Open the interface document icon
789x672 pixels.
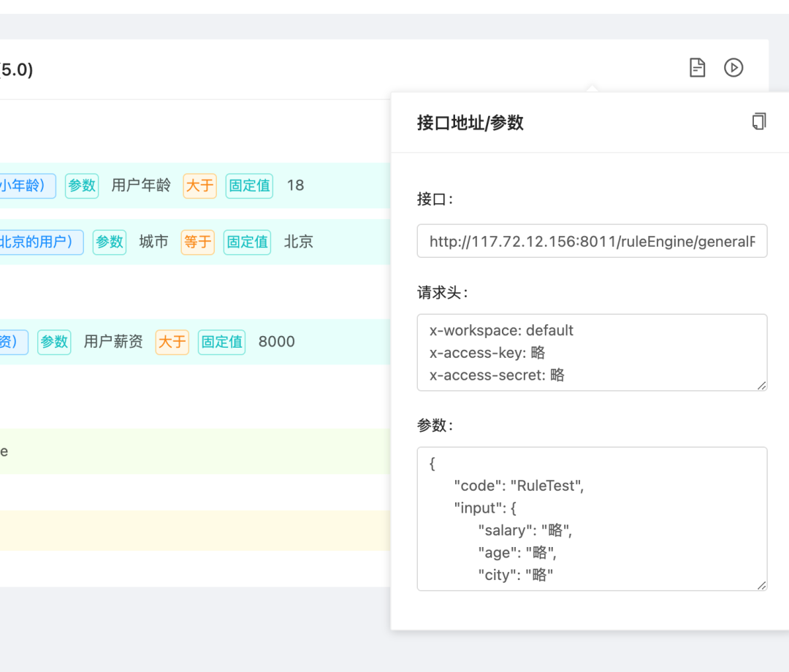click(x=697, y=67)
